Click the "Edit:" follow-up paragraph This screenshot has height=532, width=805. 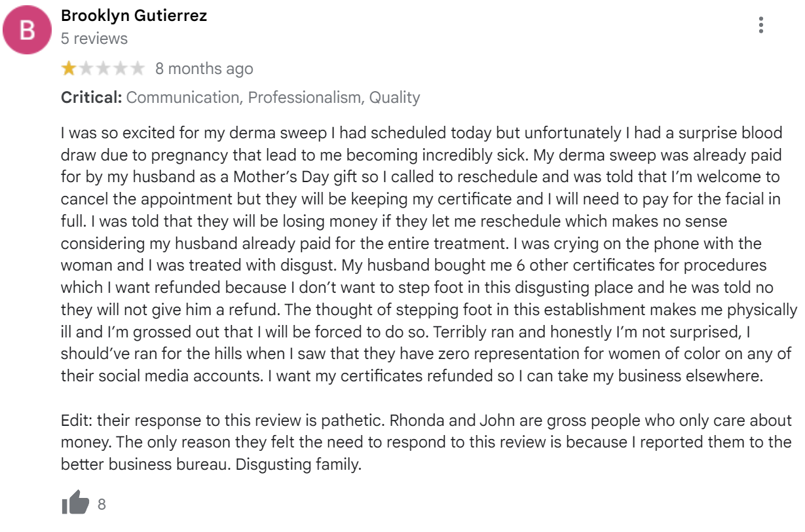coord(426,443)
